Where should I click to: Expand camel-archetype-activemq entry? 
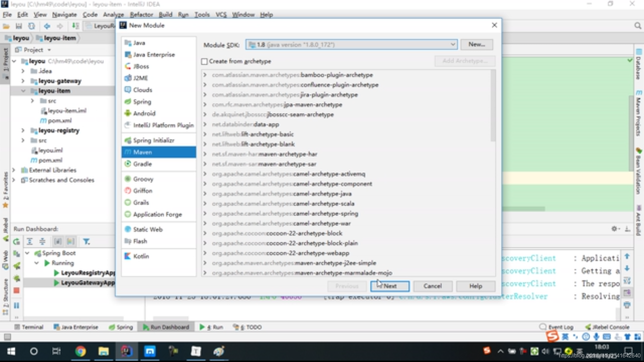tap(205, 174)
